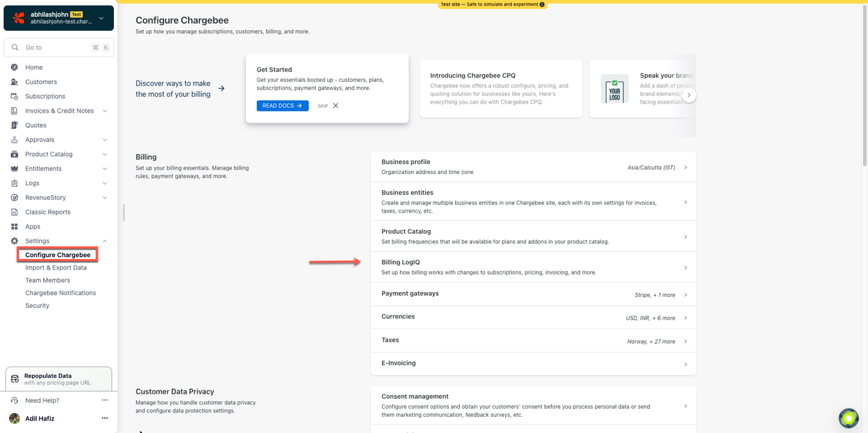Open the Currencies settings row
Image resolution: width=868 pixels, height=433 pixels.
pos(533,317)
